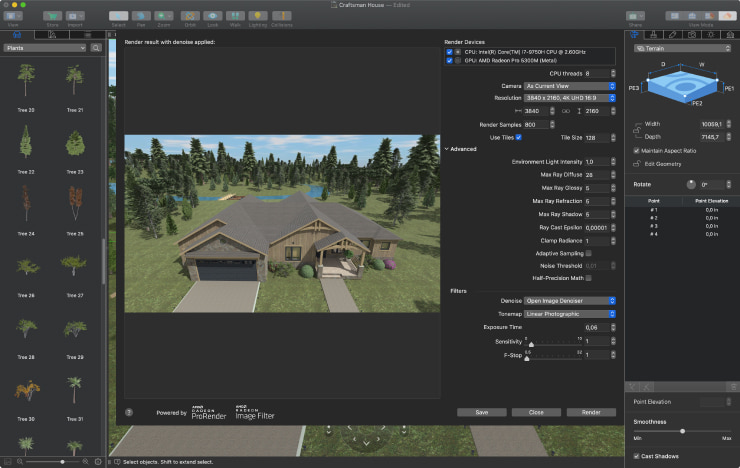Image resolution: width=740 pixels, height=468 pixels.
Task: Click the library zoom-out magnifier icon
Action: coord(20,462)
